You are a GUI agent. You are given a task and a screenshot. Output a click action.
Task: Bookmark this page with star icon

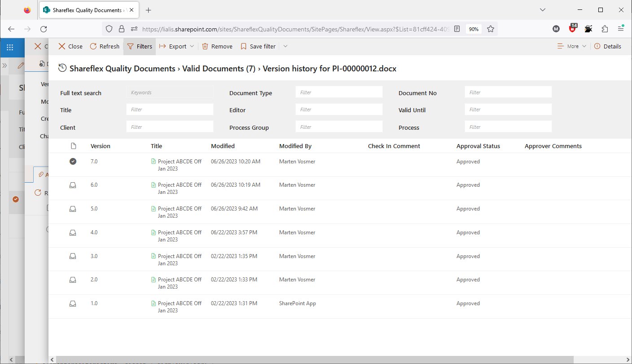[491, 29]
